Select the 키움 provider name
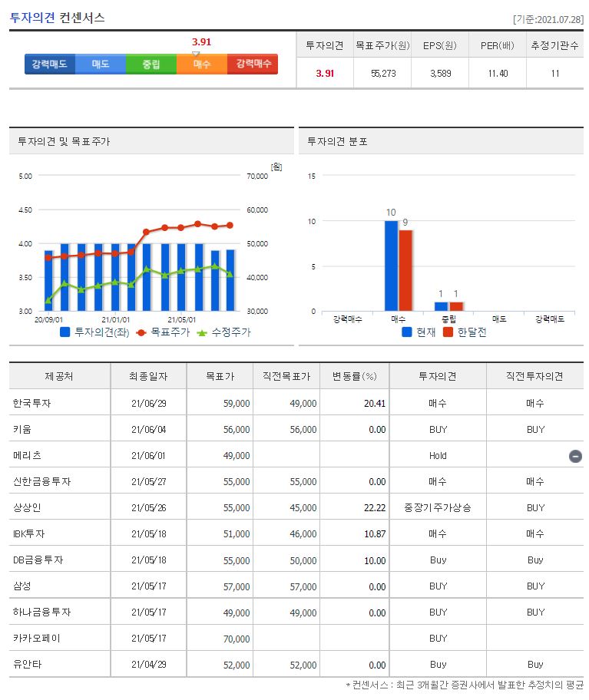This screenshot has width=589, height=700. pos(22,430)
